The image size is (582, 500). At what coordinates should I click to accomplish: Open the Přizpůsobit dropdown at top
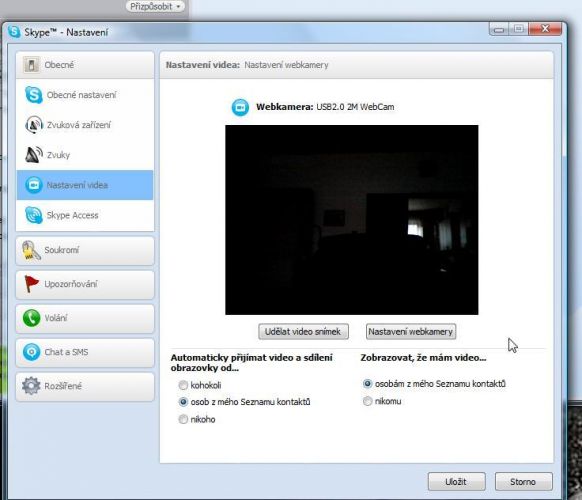point(155,6)
